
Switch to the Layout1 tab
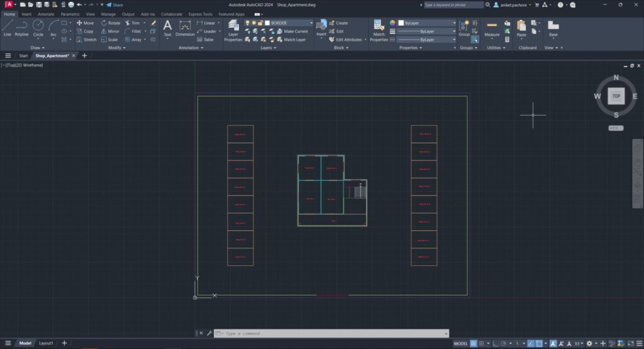[x=46, y=343]
